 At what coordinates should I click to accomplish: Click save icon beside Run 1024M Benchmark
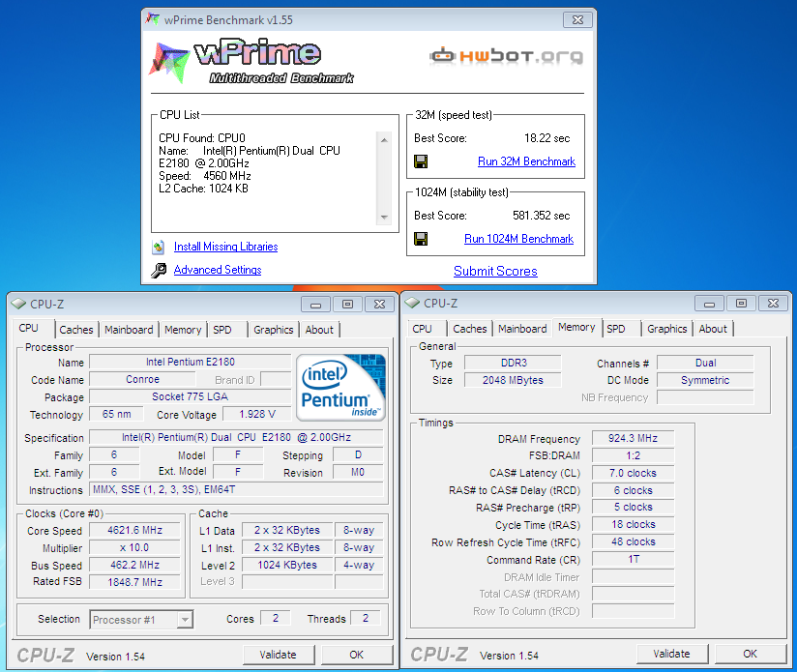[421, 239]
